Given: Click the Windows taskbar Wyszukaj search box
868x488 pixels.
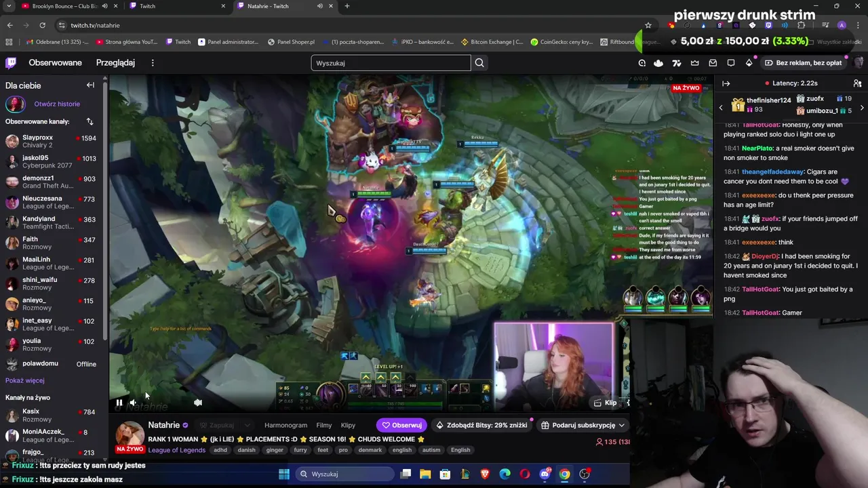Looking at the screenshot, I should pos(345,474).
